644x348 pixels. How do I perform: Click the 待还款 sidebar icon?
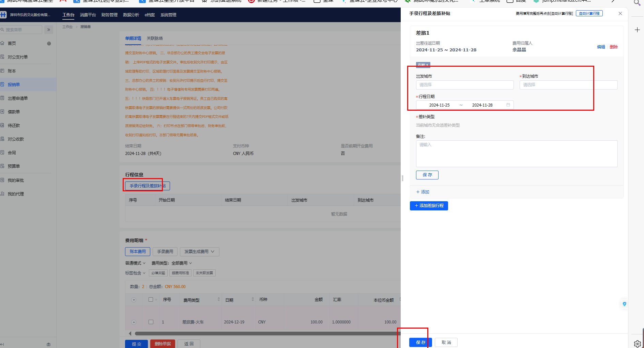(2, 125)
